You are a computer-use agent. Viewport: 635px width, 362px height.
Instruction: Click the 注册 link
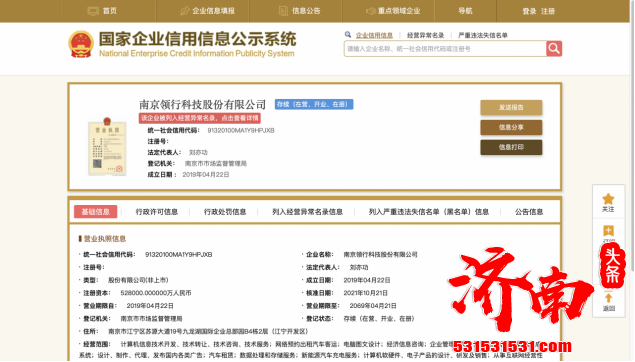[x=548, y=11]
